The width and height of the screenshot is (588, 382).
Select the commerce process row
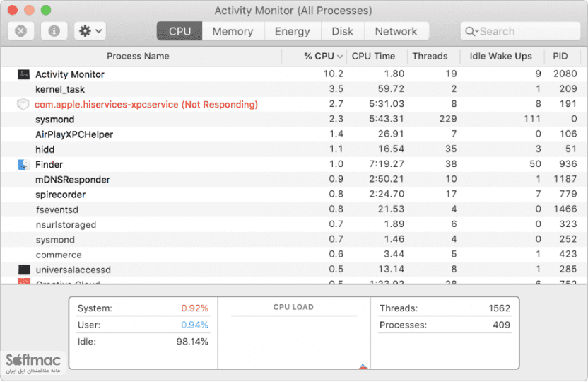click(x=294, y=255)
